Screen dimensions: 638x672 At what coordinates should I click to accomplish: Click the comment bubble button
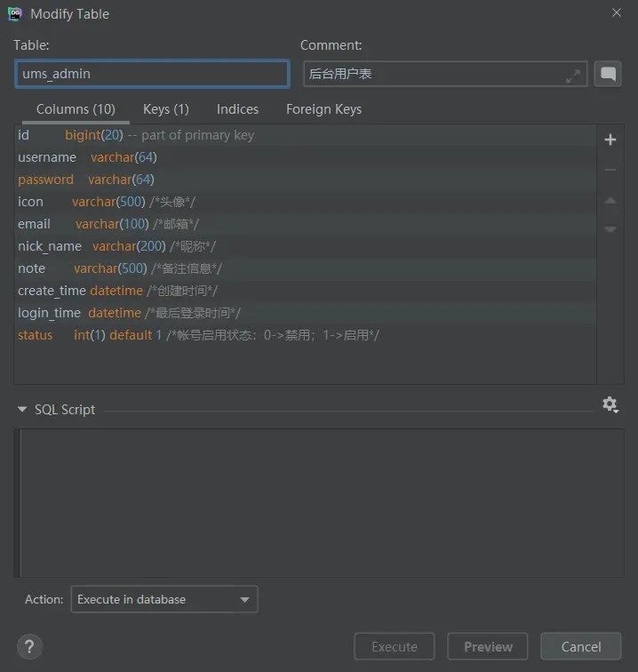pyautogui.click(x=608, y=74)
